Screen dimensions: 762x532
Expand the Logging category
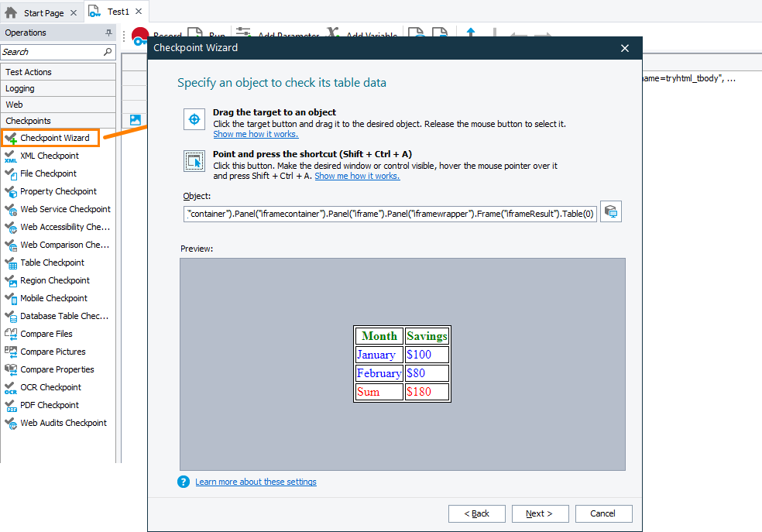pos(58,88)
